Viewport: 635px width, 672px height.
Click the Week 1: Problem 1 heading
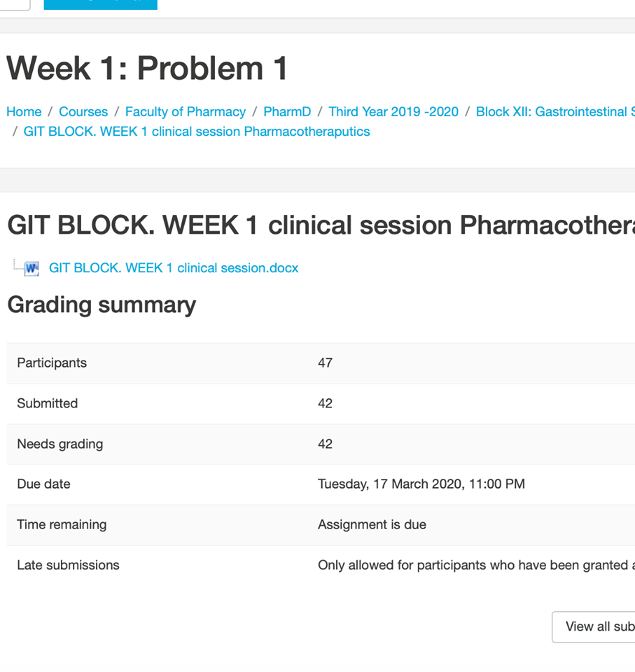pyautogui.click(x=148, y=69)
